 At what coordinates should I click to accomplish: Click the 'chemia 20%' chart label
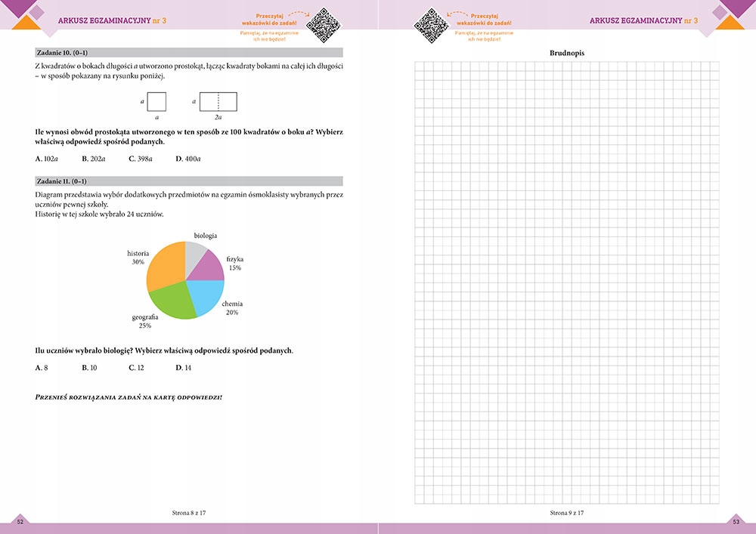(x=232, y=307)
